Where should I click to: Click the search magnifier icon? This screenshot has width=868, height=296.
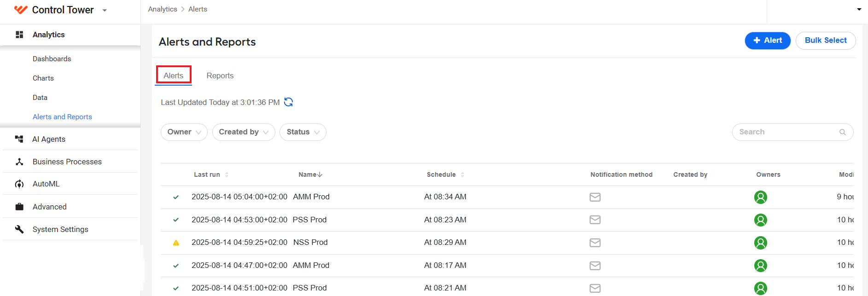tap(843, 132)
